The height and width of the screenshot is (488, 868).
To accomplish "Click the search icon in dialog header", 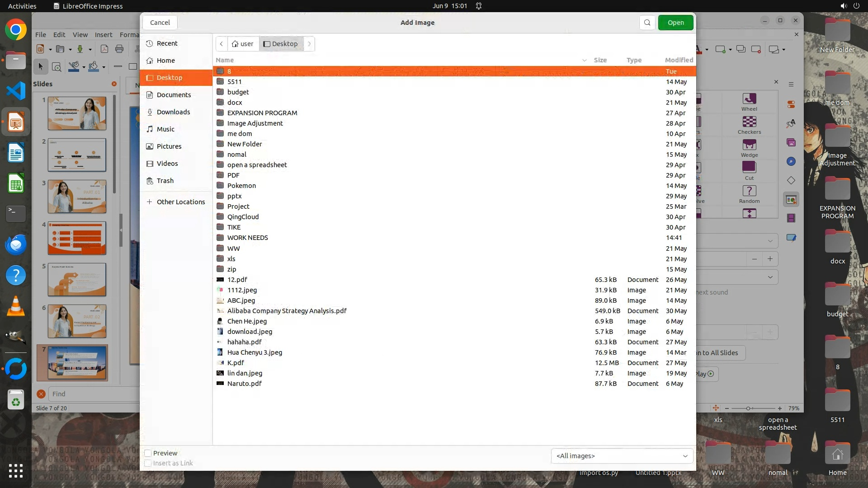I will point(647,23).
